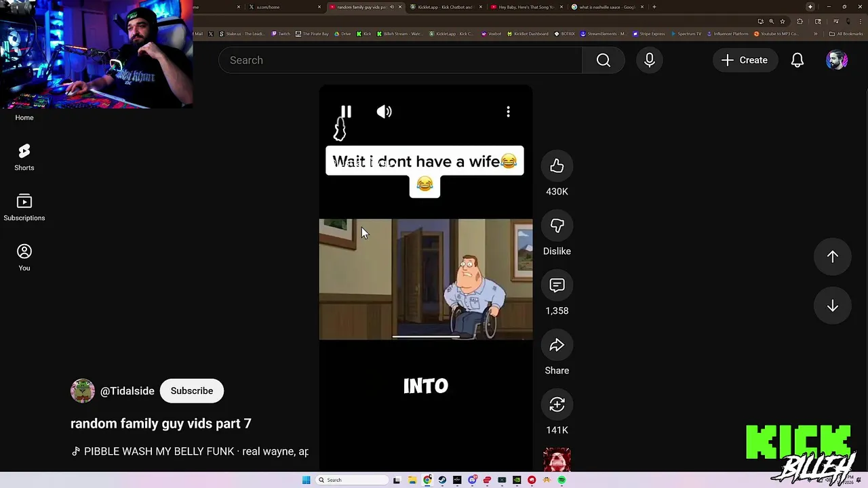Open the Stripe Express bookmark
The width and height of the screenshot is (868, 488).
point(649,34)
